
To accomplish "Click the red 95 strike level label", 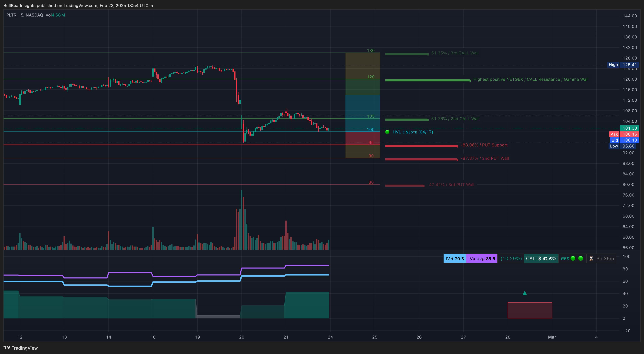I will point(371,143).
